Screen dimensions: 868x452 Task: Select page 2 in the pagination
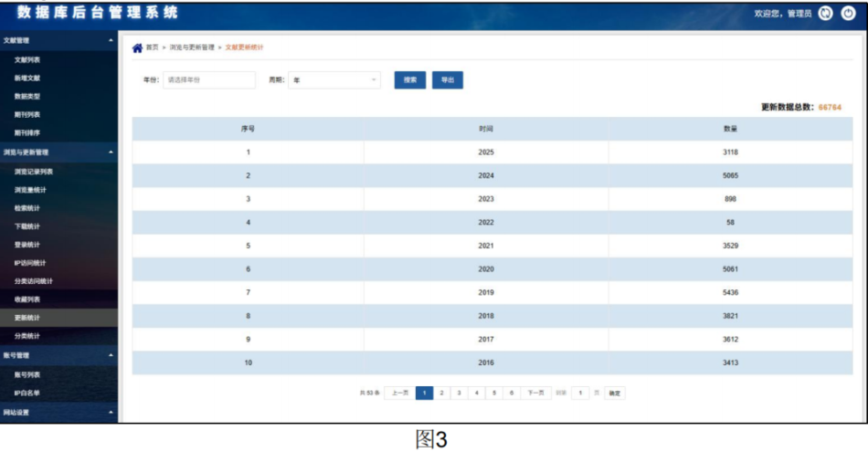[x=441, y=393]
